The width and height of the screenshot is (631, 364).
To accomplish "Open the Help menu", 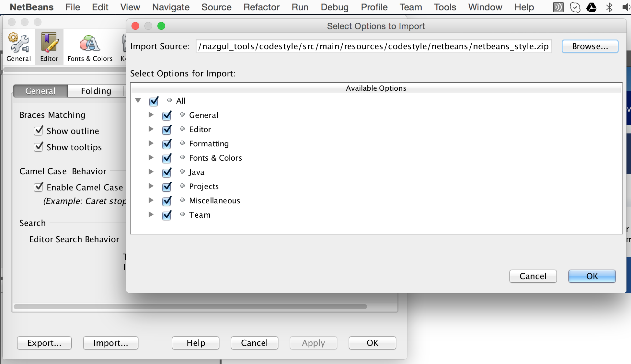I will click(524, 7).
